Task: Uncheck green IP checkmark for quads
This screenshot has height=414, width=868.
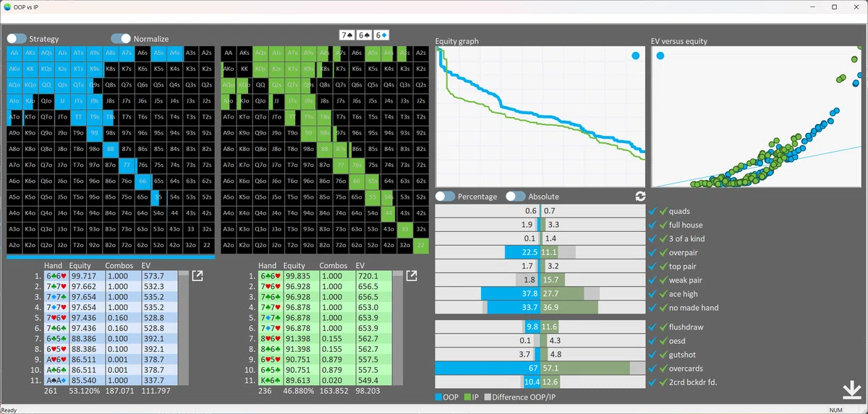Action: click(x=663, y=211)
